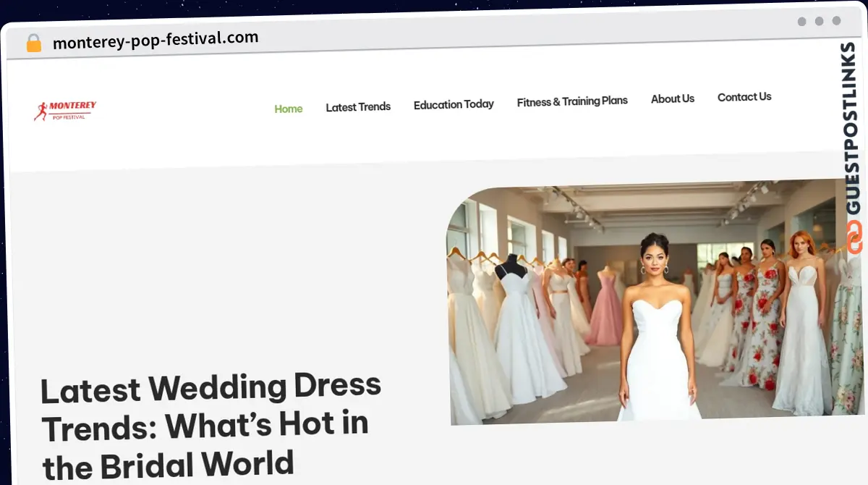Open the Home menu item
Viewport: 868px width, 485px height.
[289, 109]
